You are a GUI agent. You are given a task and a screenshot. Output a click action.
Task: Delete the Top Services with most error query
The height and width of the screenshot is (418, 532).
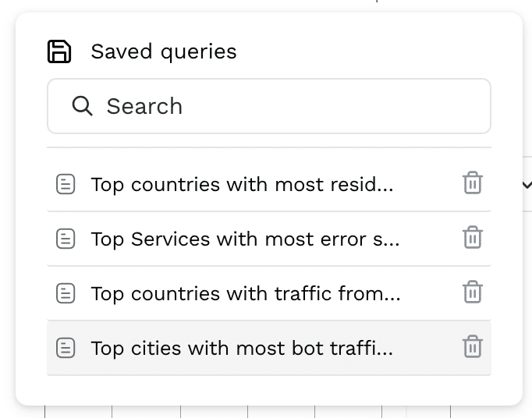[472, 238]
